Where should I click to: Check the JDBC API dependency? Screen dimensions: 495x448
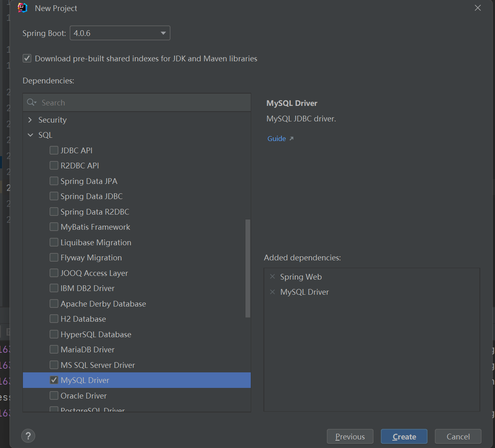(54, 150)
